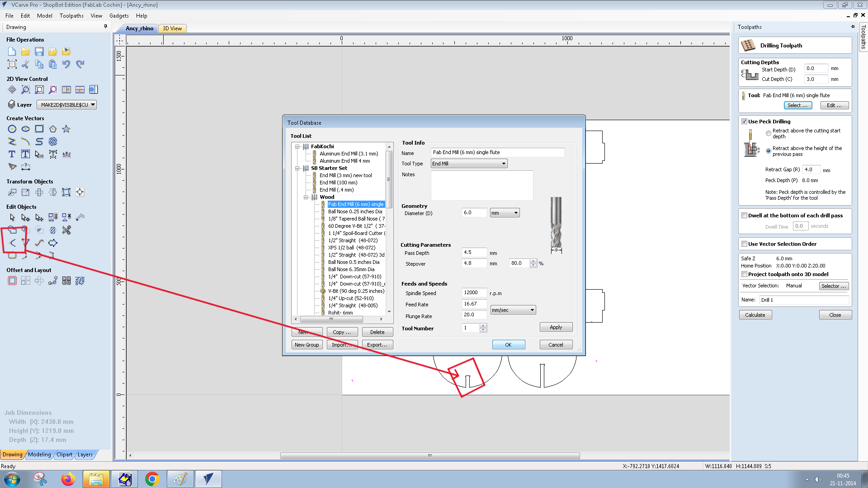Choose the Draw Ellipse tool
868x488 pixels.
click(26, 129)
